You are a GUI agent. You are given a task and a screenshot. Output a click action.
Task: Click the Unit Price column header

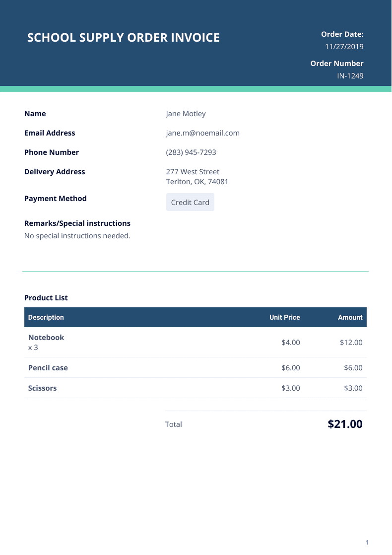coord(284,317)
